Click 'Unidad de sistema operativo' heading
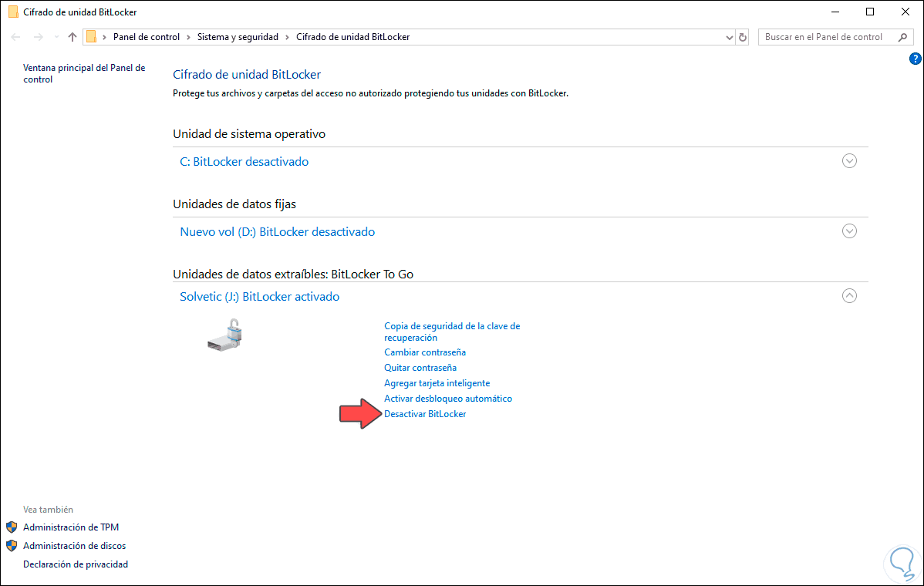 [248, 133]
